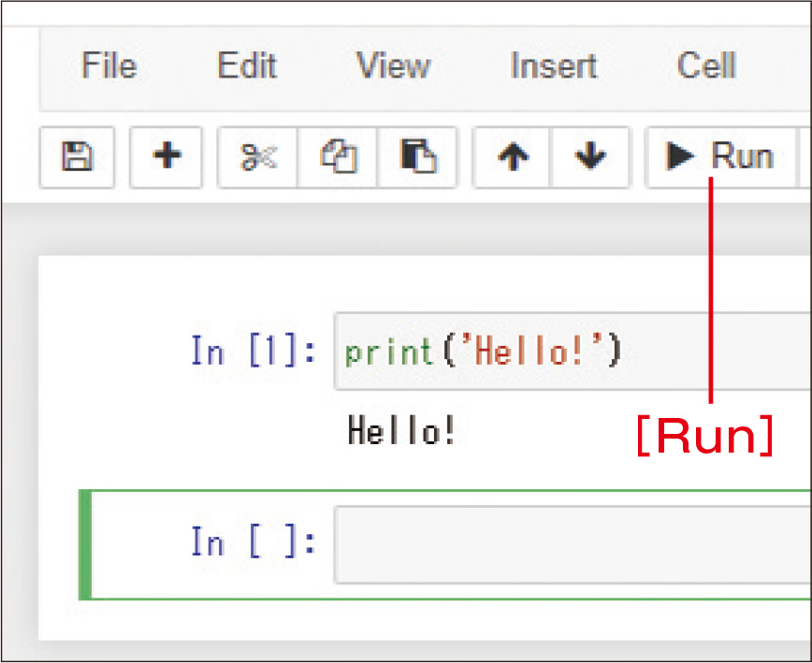Open the File menu
The image size is (812, 663).
pyautogui.click(x=108, y=66)
